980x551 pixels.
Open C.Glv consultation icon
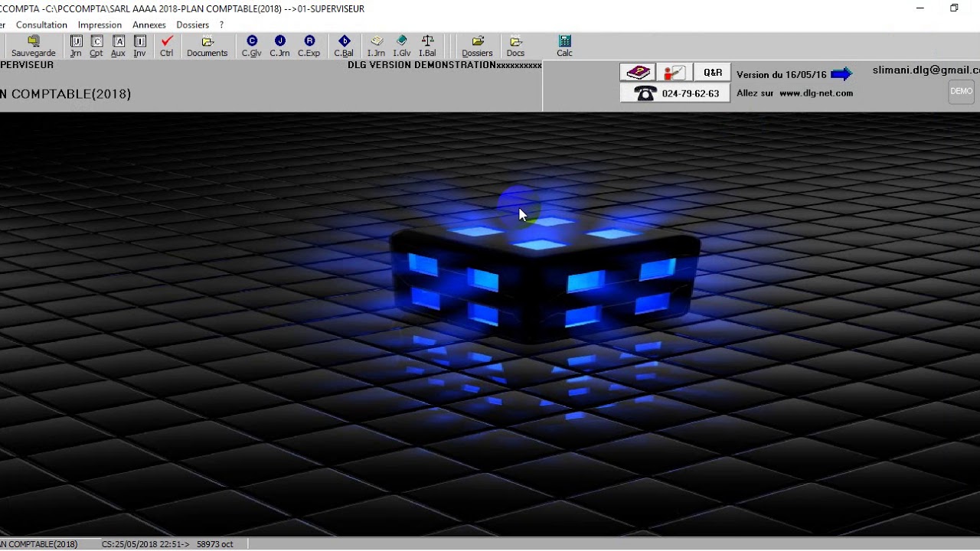pyautogui.click(x=252, y=46)
